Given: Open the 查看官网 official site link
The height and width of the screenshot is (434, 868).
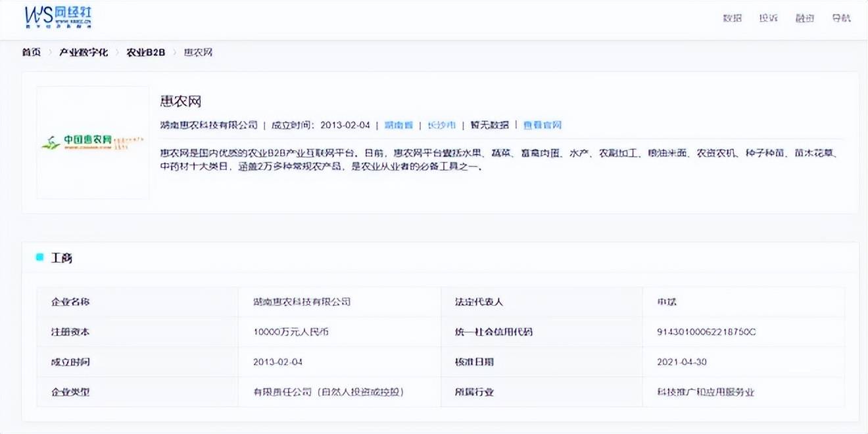Looking at the screenshot, I should [x=542, y=125].
